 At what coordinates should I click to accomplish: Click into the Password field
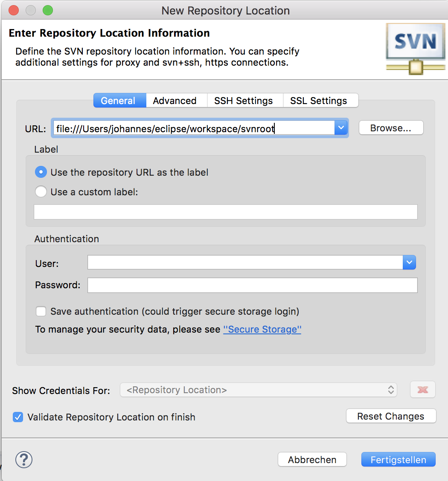click(x=252, y=285)
